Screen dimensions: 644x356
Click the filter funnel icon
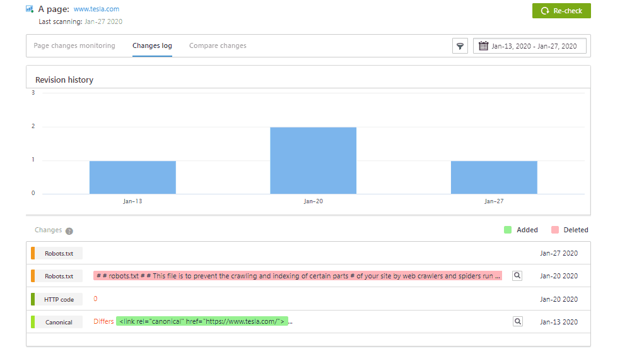point(460,46)
